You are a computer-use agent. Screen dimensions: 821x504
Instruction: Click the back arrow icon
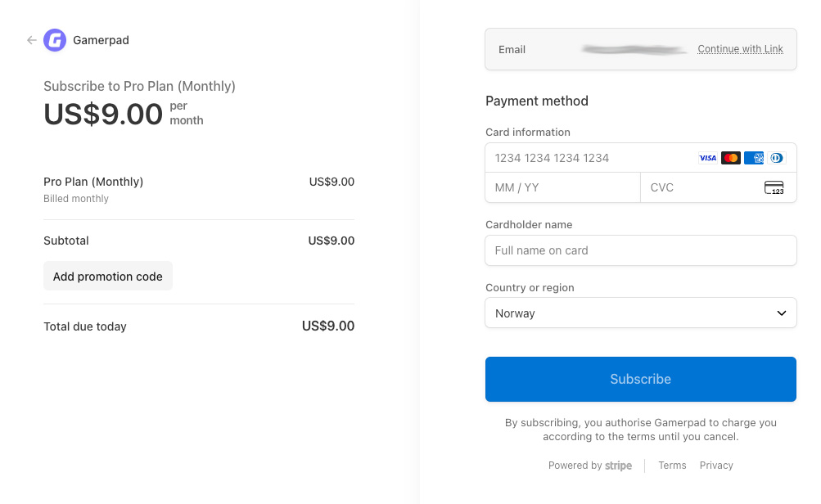tap(31, 40)
